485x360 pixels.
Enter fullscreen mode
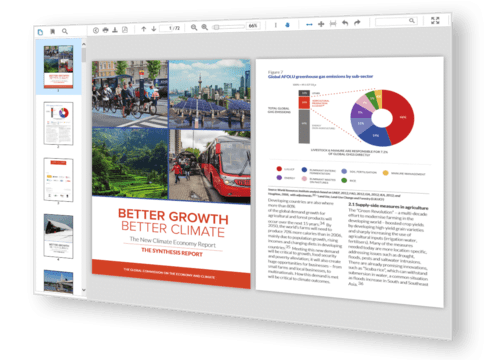click(435, 20)
